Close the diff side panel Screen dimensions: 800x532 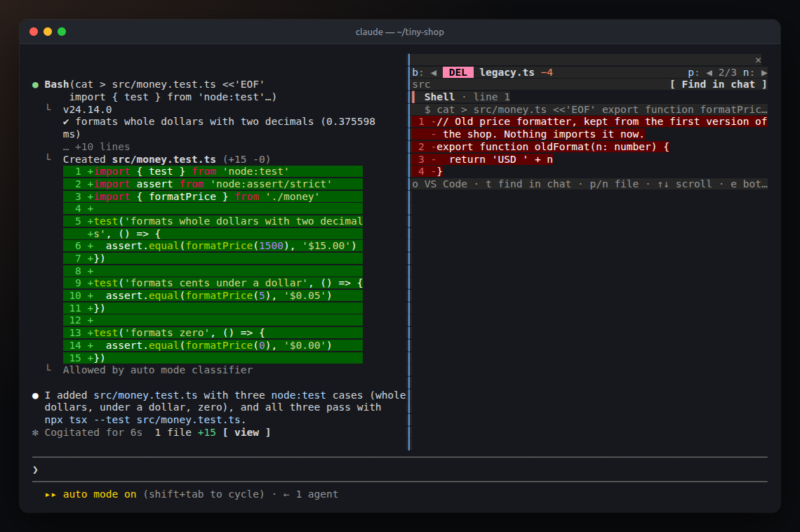(758, 60)
